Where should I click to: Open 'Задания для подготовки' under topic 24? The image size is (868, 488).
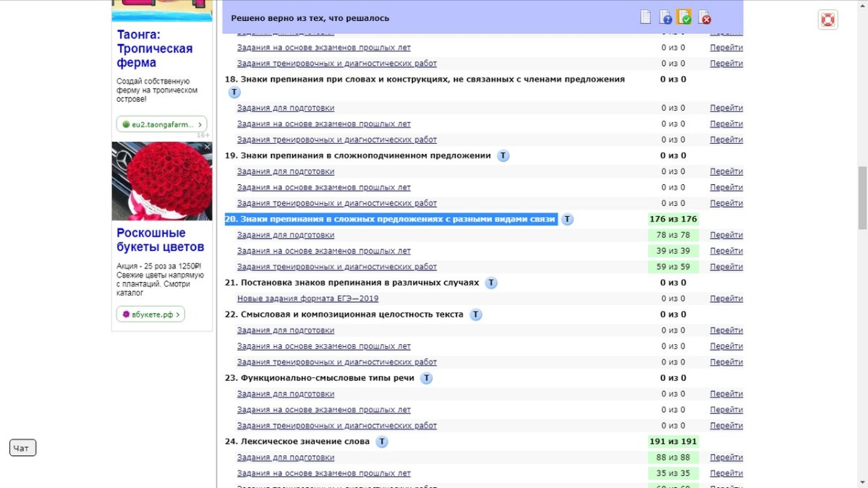coord(286,458)
